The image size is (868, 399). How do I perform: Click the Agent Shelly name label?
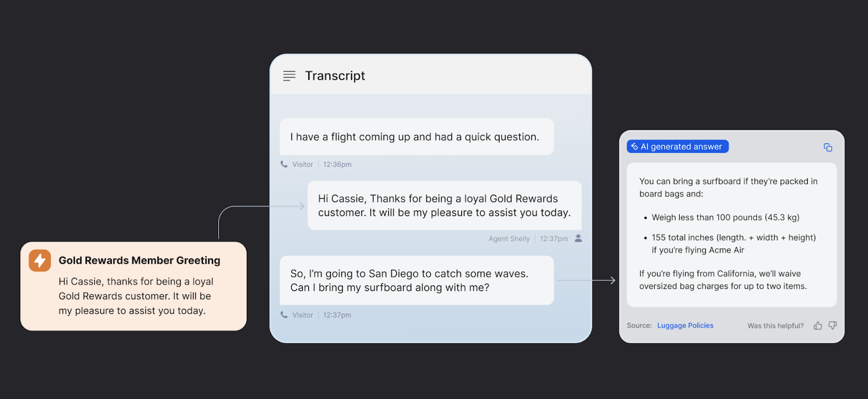[509, 239]
